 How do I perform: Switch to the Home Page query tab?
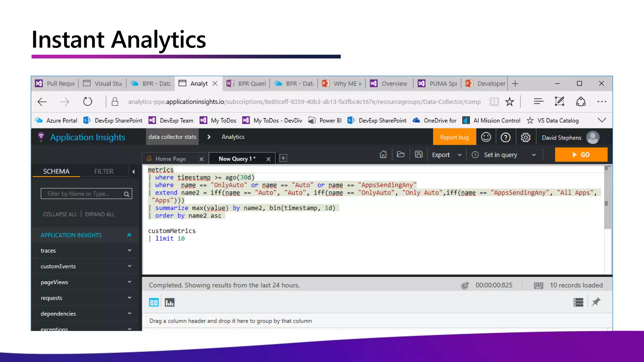click(x=170, y=159)
